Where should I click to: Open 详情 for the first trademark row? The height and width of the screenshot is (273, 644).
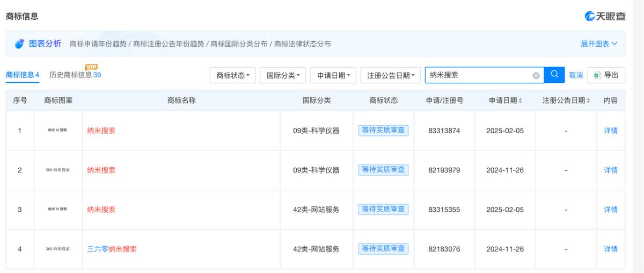[x=610, y=131]
